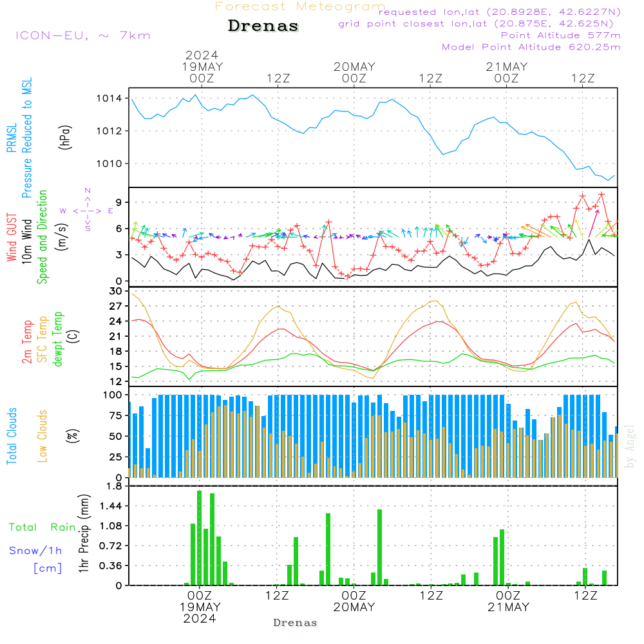Select the requested lon,lat coordinates text

pos(500,12)
